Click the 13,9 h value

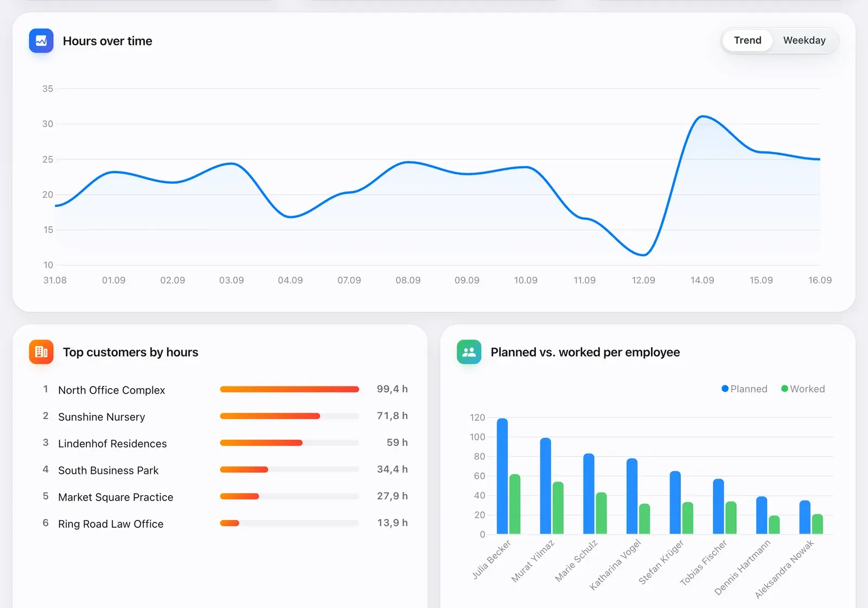pos(392,523)
